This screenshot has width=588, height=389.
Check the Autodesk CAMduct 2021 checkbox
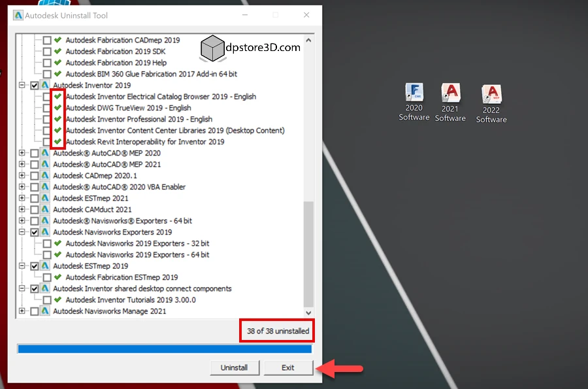pyautogui.click(x=35, y=210)
